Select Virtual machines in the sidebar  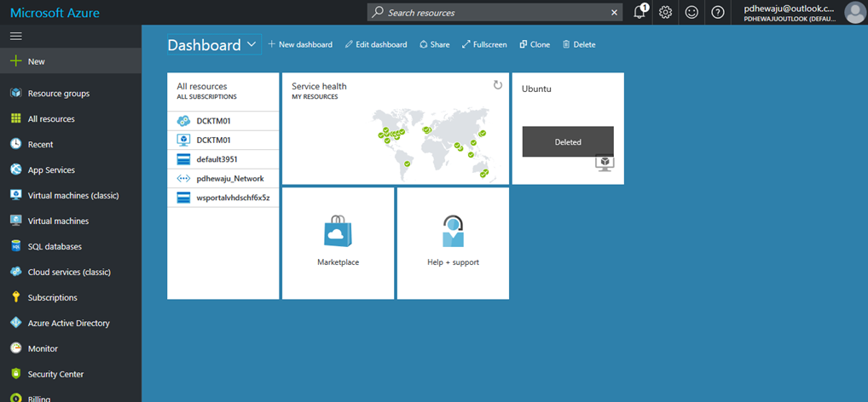pyautogui.click(x=71, y=221)
